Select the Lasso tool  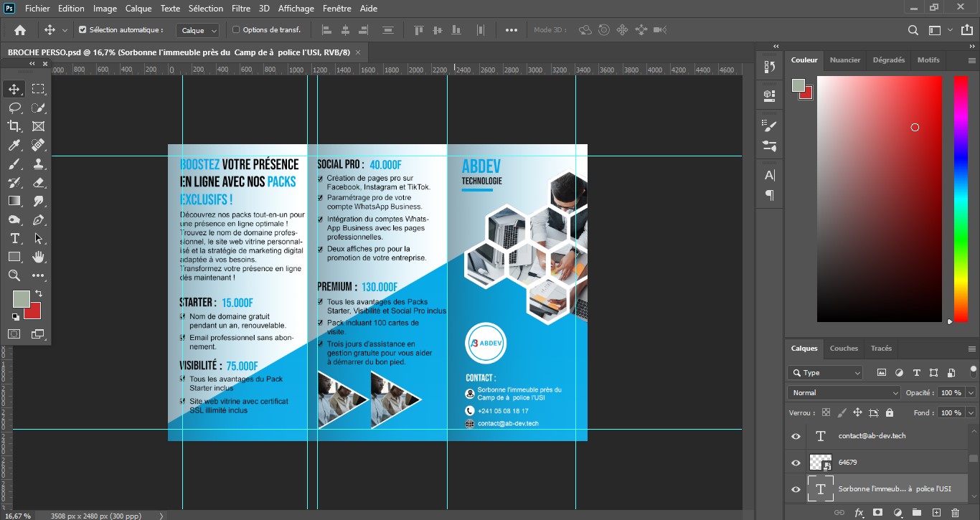[14, 108]
